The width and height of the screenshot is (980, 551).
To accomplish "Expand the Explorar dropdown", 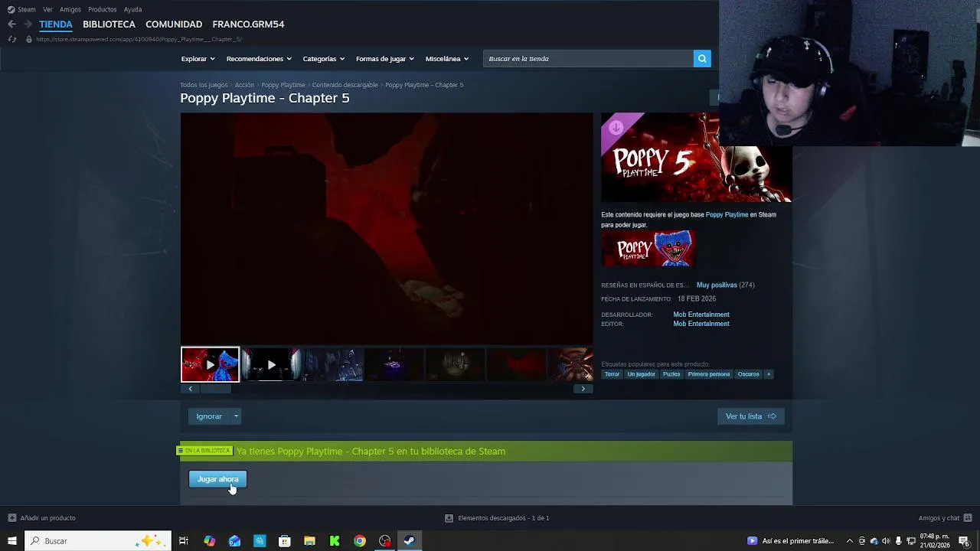I will coord(198,59).
